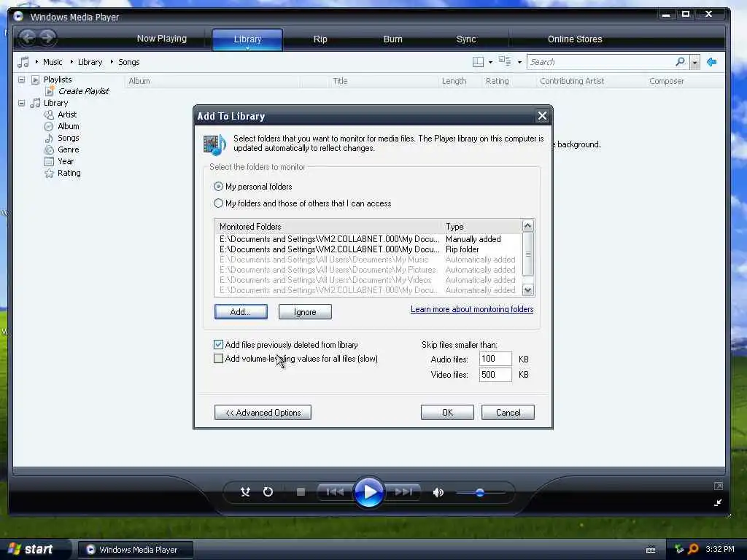
Task: Confirm with the OK button
Action: tap(447, 413)
